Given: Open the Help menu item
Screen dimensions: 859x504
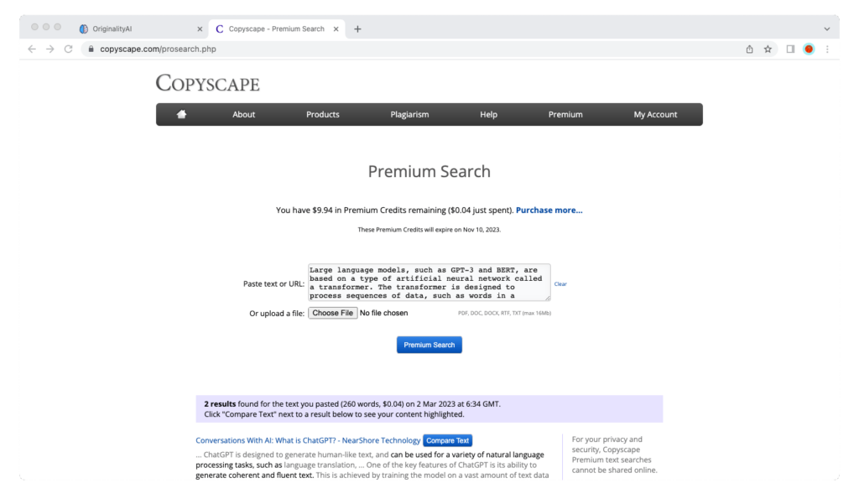Looking at the screenshot, I should [x=489, y=115].
